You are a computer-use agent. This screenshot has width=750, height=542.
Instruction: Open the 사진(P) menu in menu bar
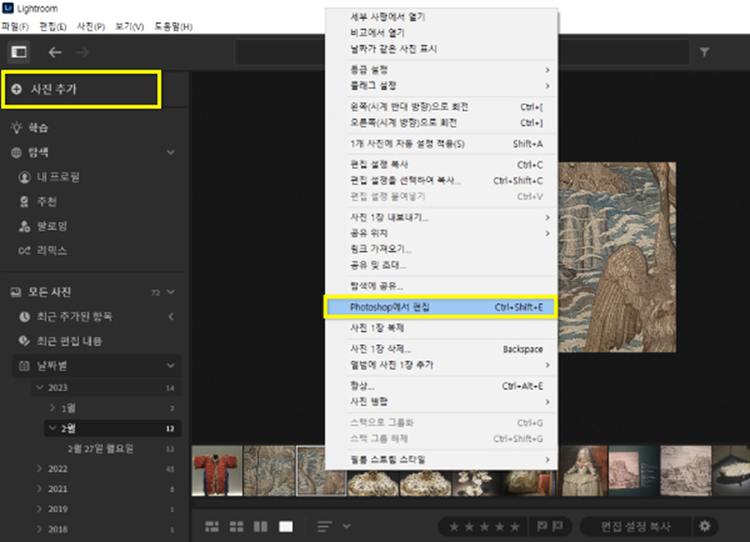(x=92, y=25)
